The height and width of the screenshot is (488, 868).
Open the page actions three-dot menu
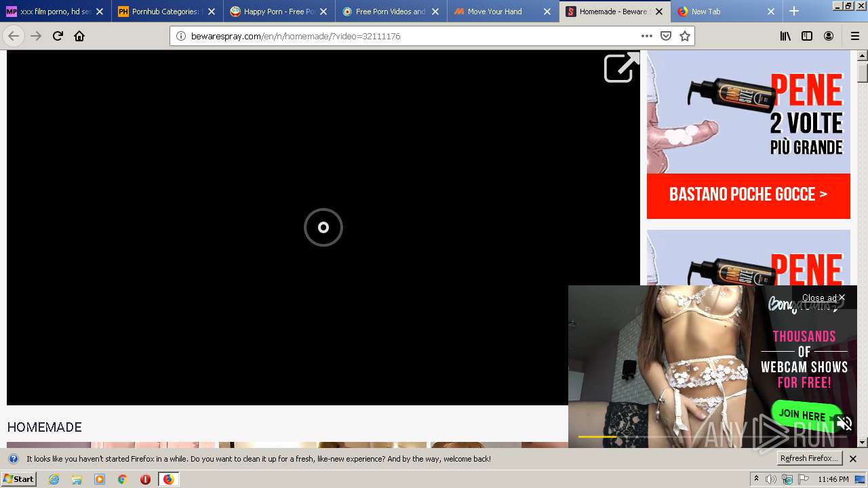[646, 36]
